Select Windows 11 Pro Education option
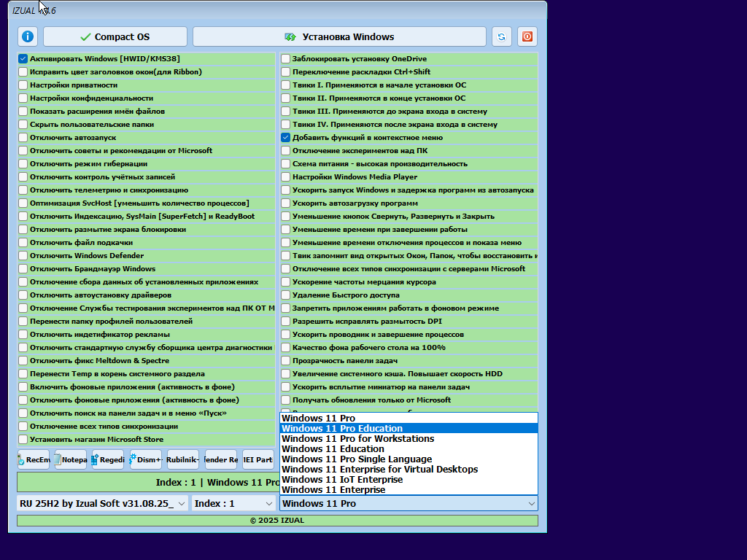Viewport: 747px width, 560px height. coord(409,429)
